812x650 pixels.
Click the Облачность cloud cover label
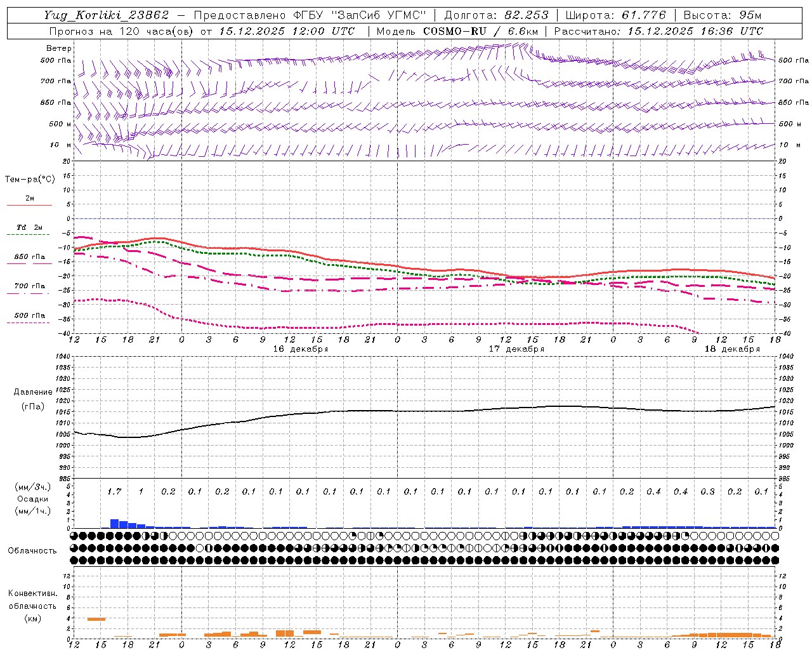32,551
